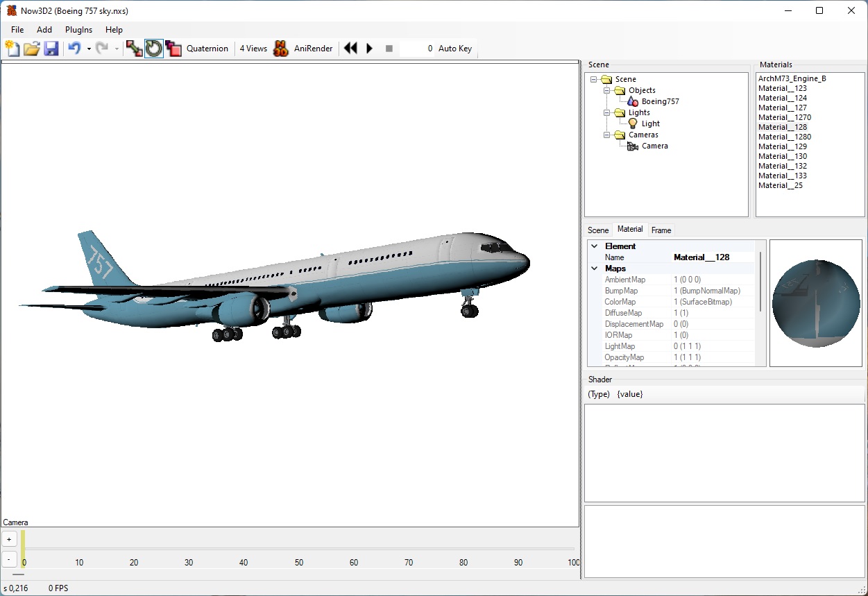Click the light bulb icon in the scene tree

click(633, 124)
